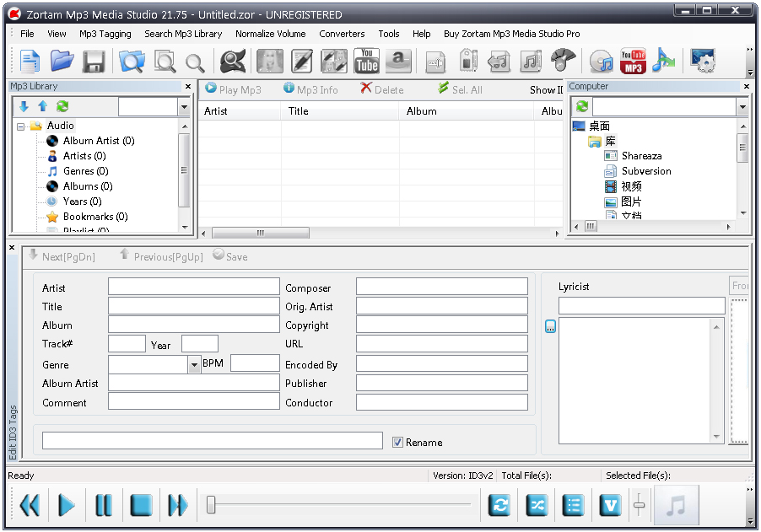This screenshot has height=532, width=761.
Task: Open the Tools menu
Action: [x=389, y=34]
